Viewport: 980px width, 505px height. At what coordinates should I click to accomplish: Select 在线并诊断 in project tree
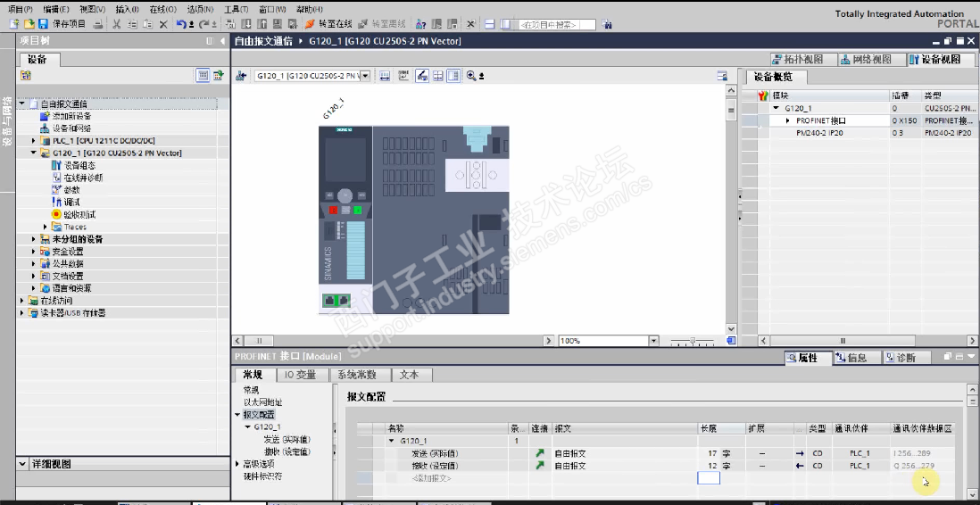click(82, 178)
